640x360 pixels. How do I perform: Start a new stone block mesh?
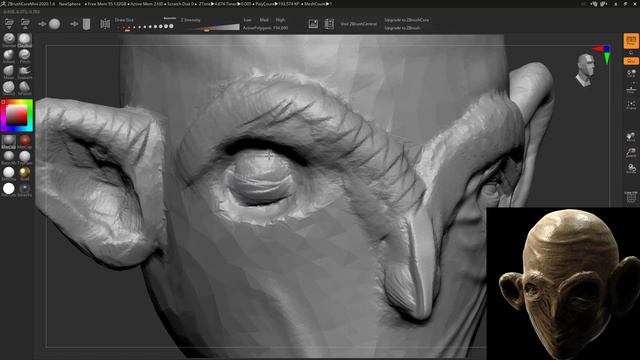click(x=86, y=24)
